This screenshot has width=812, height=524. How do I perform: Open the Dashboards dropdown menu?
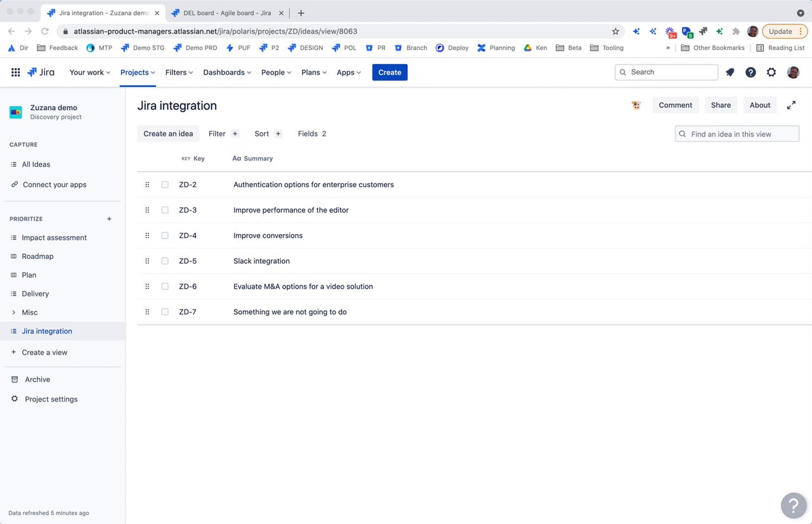click(227, 72)
